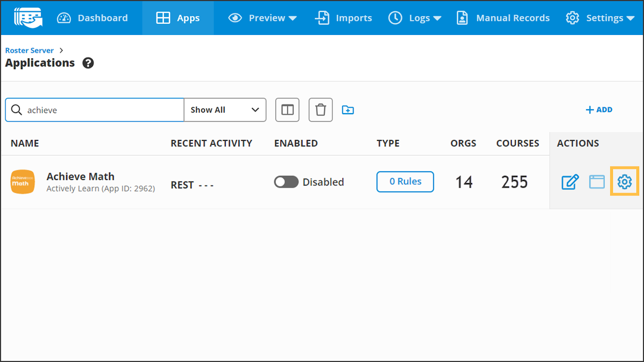Sort by the ENABLED column header
The width and height of the screenshot is (644, 362).
click(296, 144)
